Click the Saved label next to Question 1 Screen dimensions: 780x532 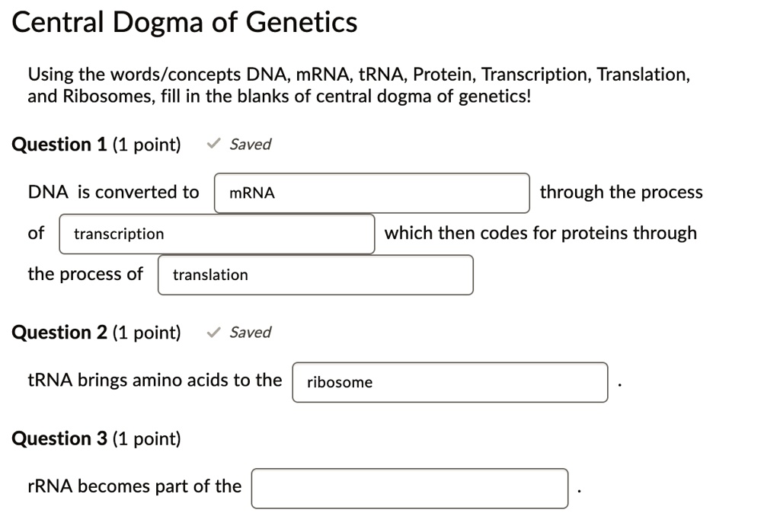251,143
